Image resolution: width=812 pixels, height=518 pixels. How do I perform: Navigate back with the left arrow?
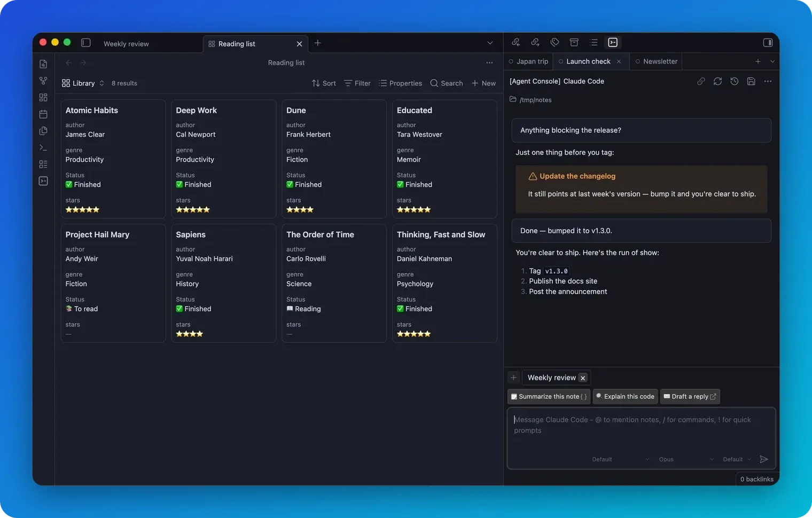[68, 62]
